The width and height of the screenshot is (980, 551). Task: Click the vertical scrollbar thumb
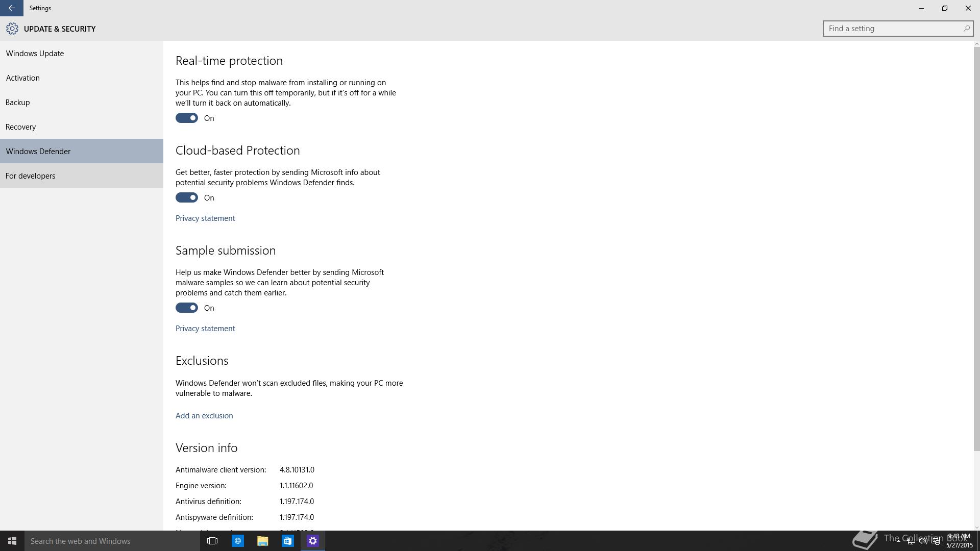(976, 249)
